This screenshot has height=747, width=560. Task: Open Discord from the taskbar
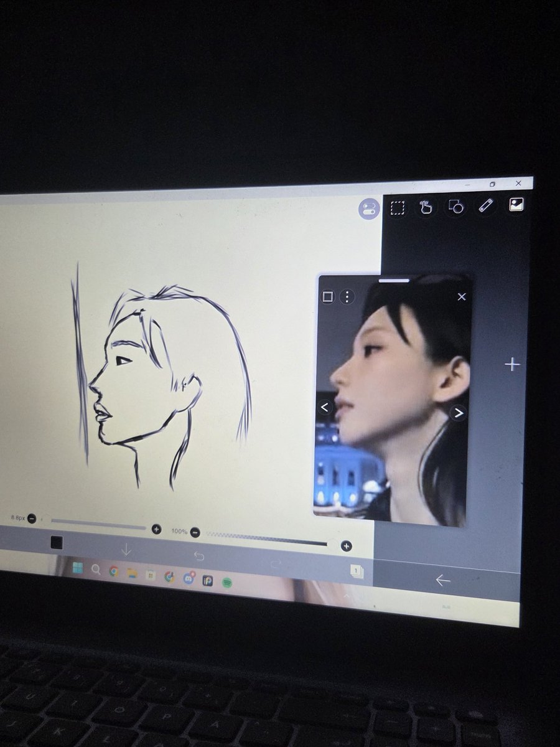pos(189,578)
